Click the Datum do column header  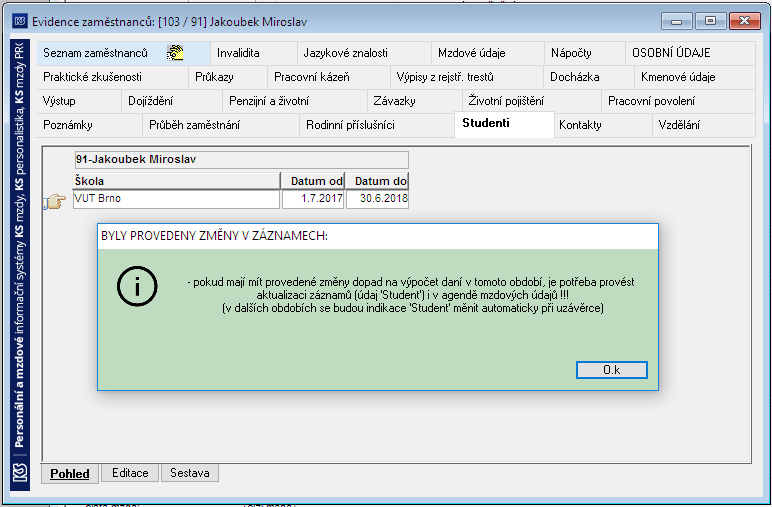(x=378, y=181)
